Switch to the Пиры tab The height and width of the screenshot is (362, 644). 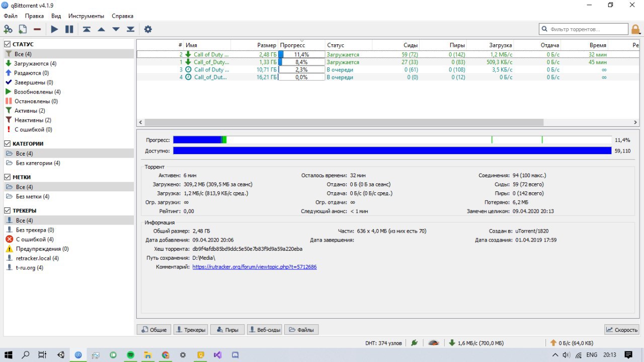click(227, 330)
